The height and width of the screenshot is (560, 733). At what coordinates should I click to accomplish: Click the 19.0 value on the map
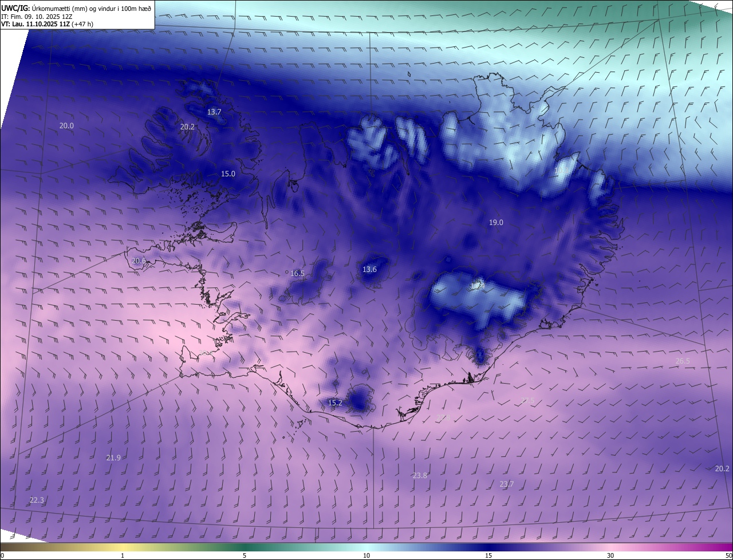[x=496, y=223]
